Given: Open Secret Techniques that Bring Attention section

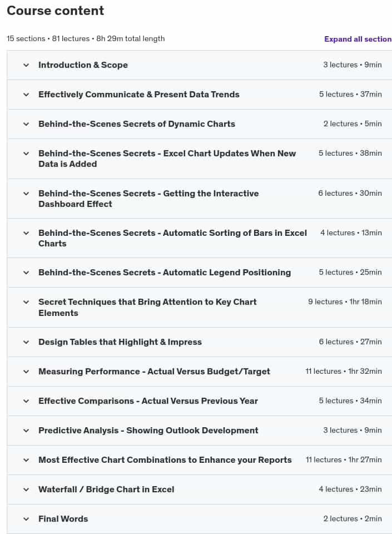Looking at the screenshot, I should [x=200, y=307].
